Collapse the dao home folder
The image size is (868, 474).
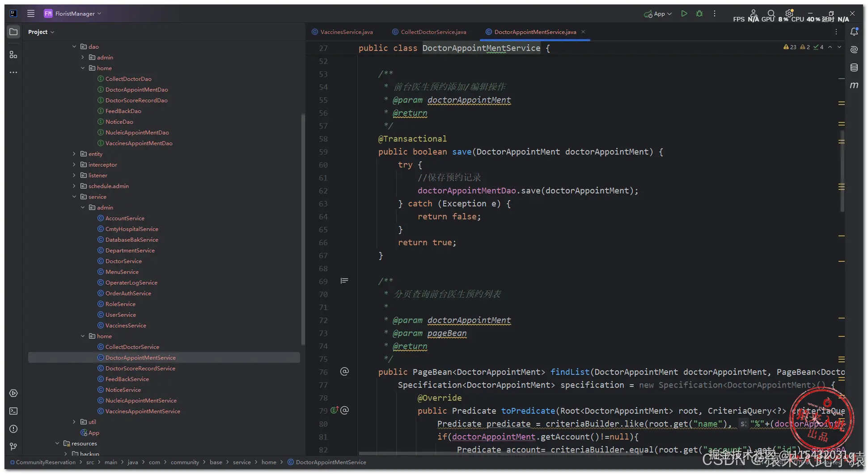click(x=83, y=68)
